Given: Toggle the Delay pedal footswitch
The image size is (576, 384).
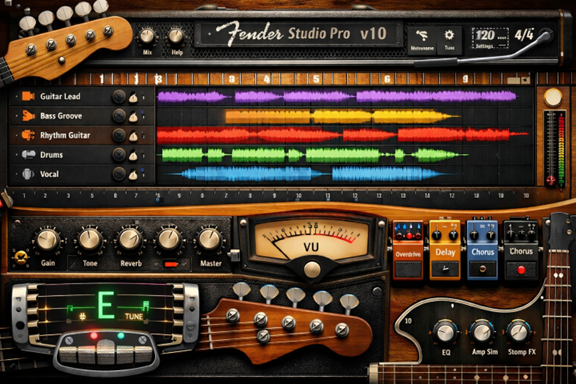Looking at the screenshot, I should [x=445, y=269].
